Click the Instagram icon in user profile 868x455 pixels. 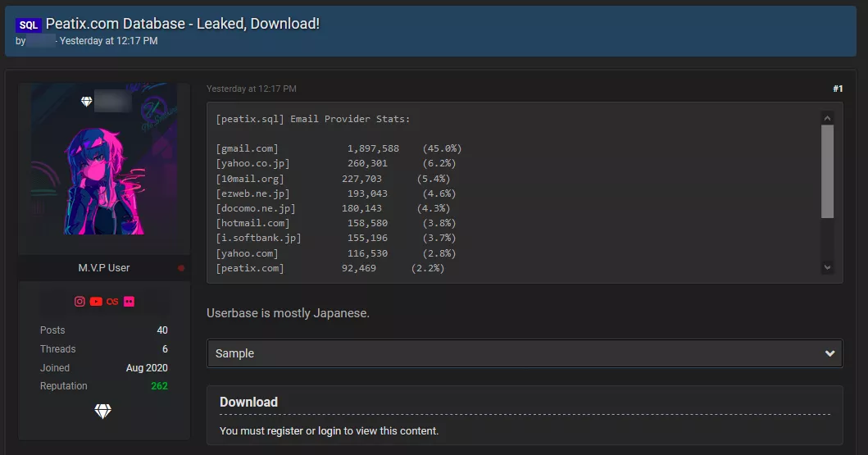point(80,302)
